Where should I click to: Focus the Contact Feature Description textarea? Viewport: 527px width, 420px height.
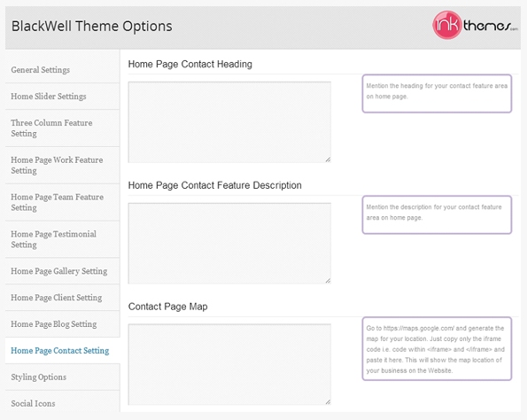[229, 243]
